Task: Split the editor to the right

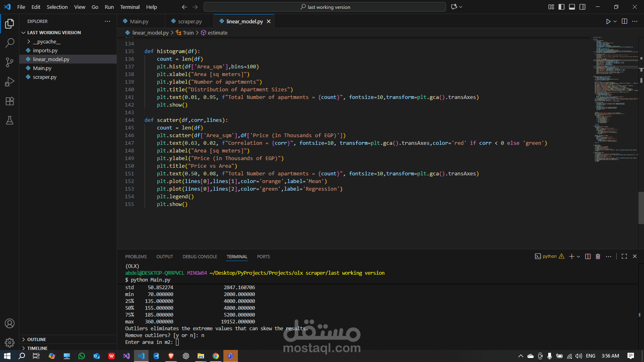Action: 624,21
